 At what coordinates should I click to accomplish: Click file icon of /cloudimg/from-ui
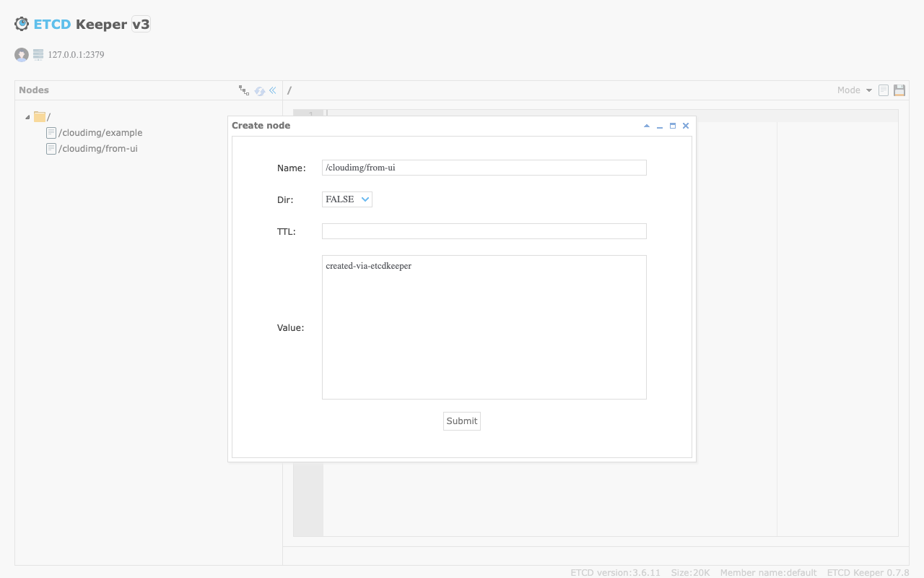point(51,149)
